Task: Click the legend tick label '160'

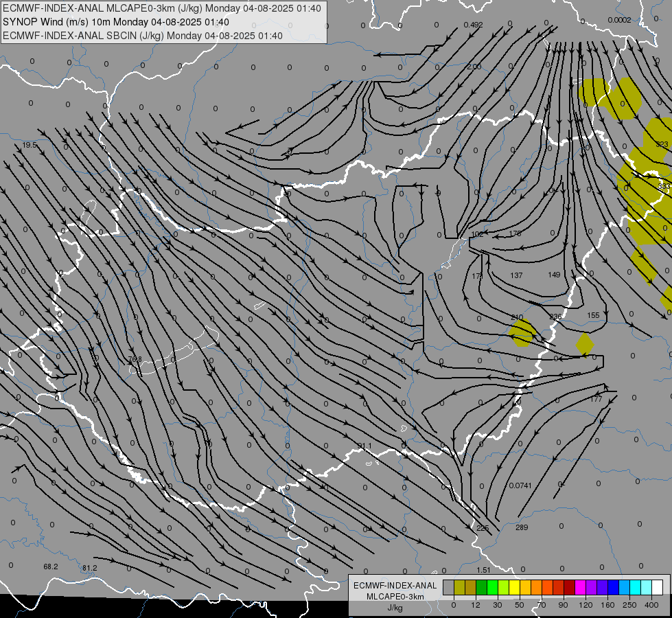Action: coord(607,605)
